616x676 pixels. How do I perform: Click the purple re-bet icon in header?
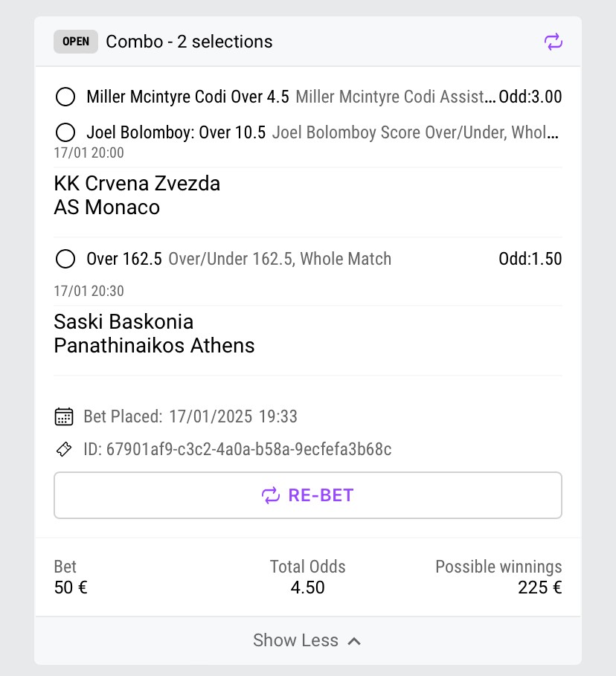[553, 42]
